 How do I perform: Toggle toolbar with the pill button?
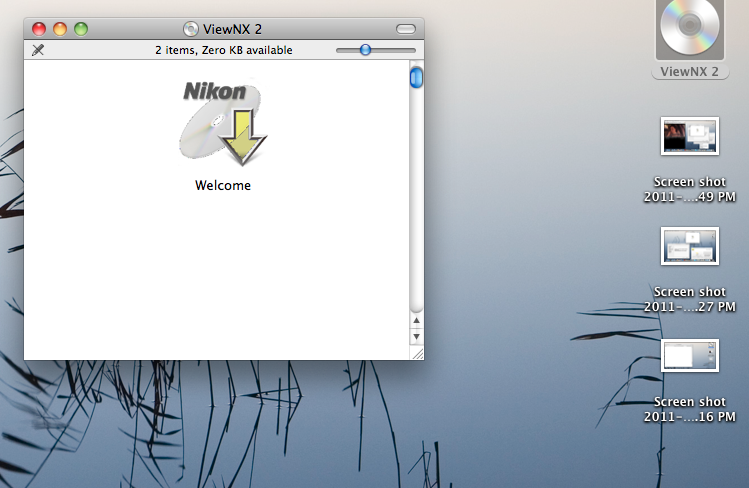pyautogui.click(x=406, y=29)
